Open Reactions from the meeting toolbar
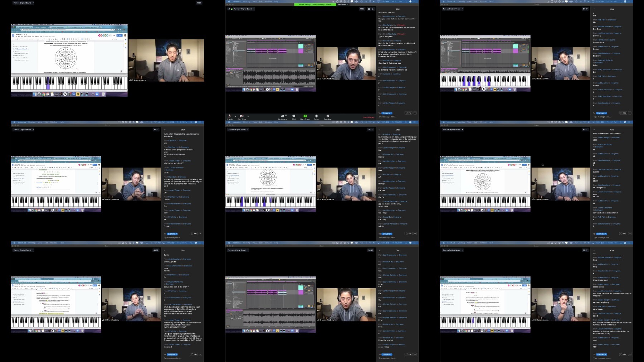644x362 pixels. coord(328,117)
